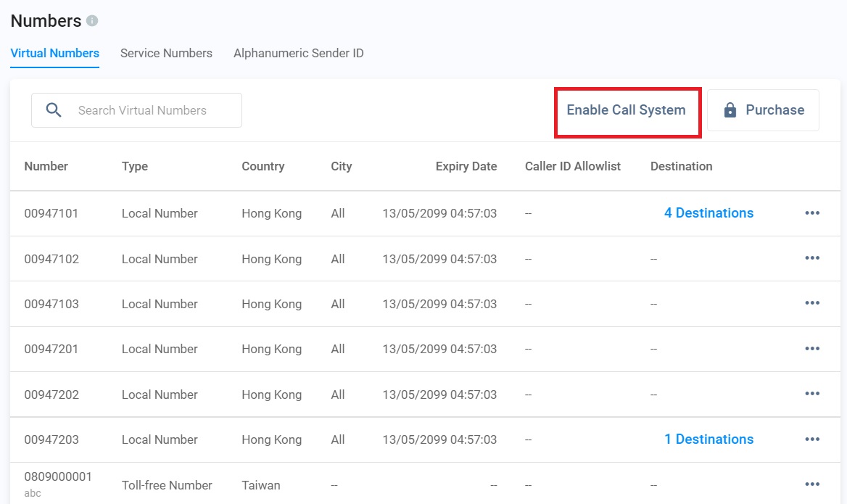Switch to the Alphanumeric Sender ID tab
This screenshot has width=847, height=504.
click(x=298, y=53)
